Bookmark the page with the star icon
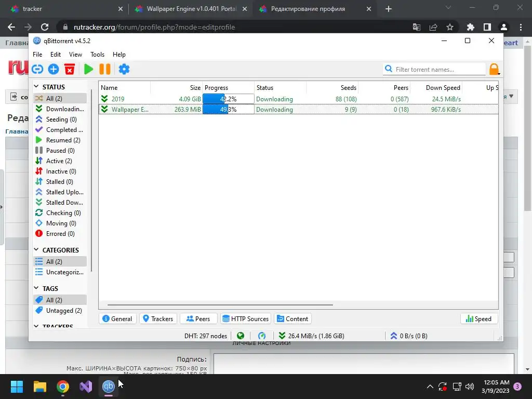Viewport: 532px width, 399px height. point(449,27)
